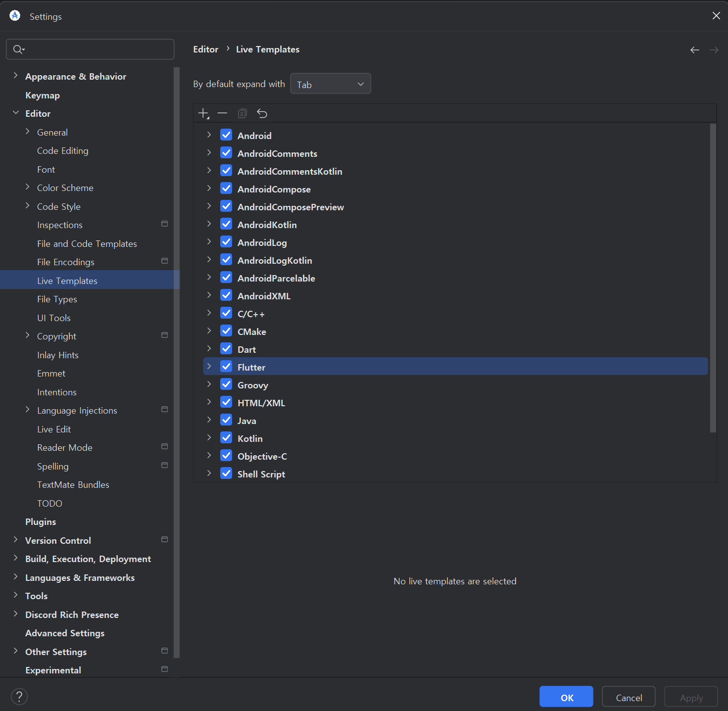Toggle AndroidCompose template group checkbox
The image size is (728, 711).
point(226,189)
